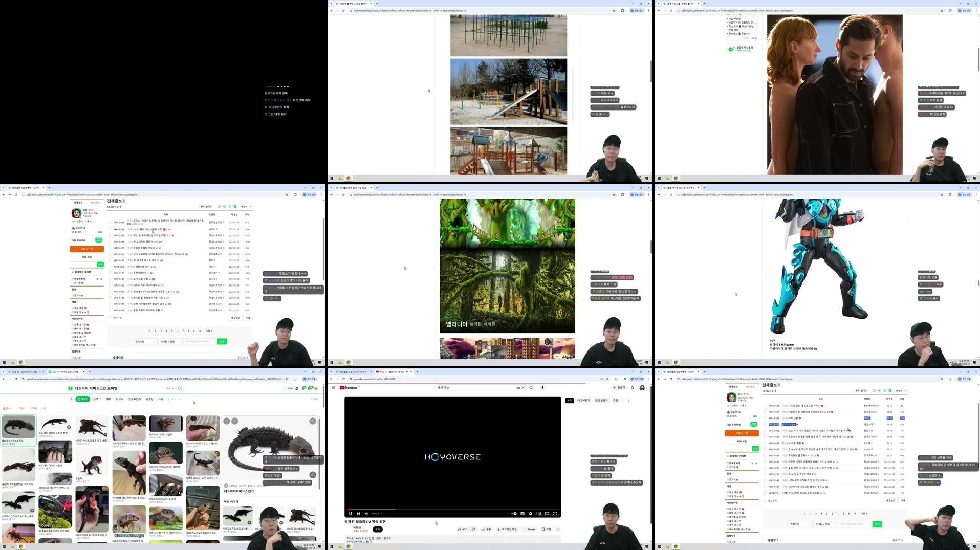Select the first highlighted lizard thumbnail

19,427
